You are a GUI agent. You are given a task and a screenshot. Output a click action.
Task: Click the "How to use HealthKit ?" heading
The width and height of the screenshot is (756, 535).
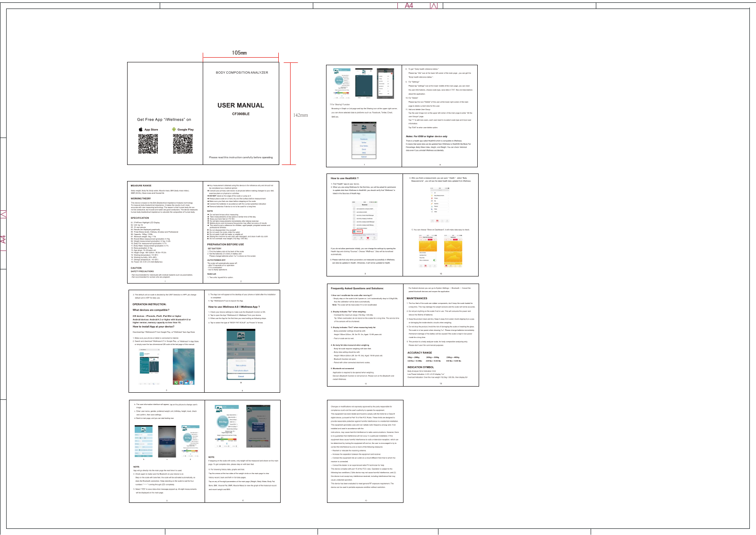coord(344,178)
